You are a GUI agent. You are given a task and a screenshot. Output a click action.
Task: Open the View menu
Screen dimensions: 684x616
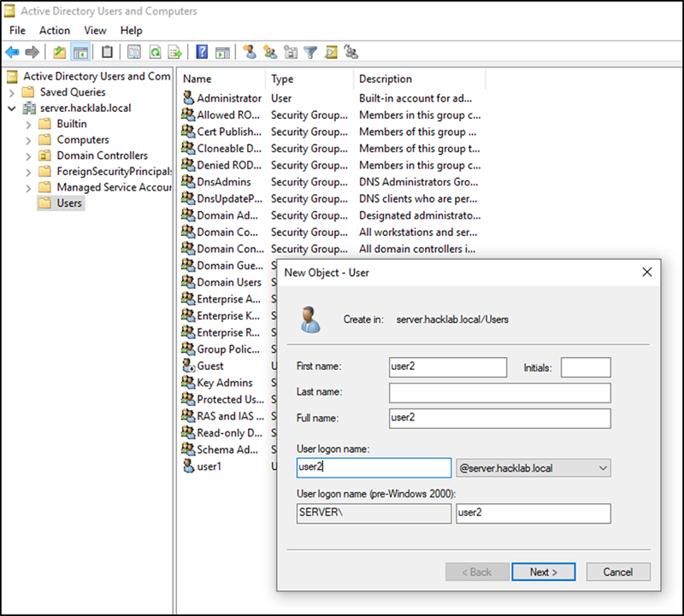point(95,31)
